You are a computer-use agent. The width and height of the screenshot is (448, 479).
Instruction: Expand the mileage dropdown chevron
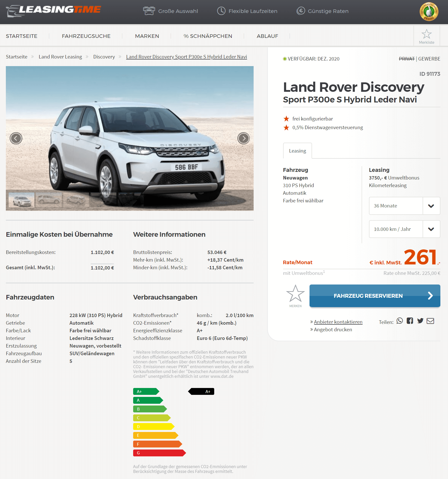[431, 229]
